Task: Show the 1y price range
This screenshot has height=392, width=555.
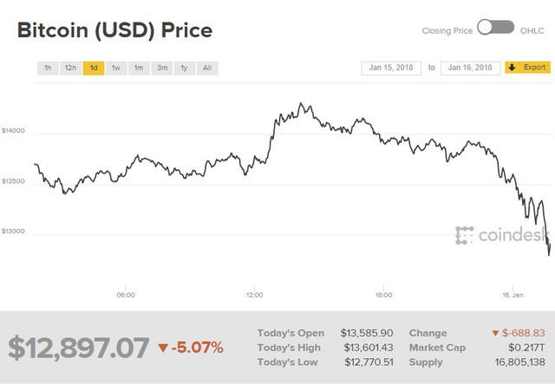Action: pyautogui.click(x=184, y=68)
